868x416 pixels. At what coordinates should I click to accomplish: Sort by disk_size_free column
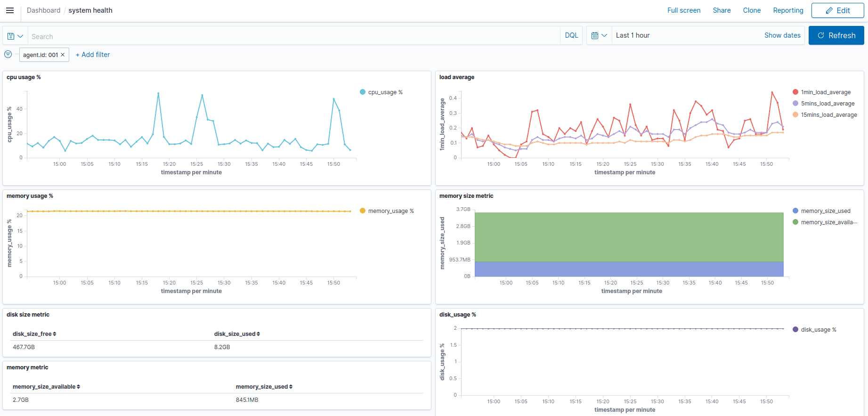pyautogui.click(x=34, y=334)
